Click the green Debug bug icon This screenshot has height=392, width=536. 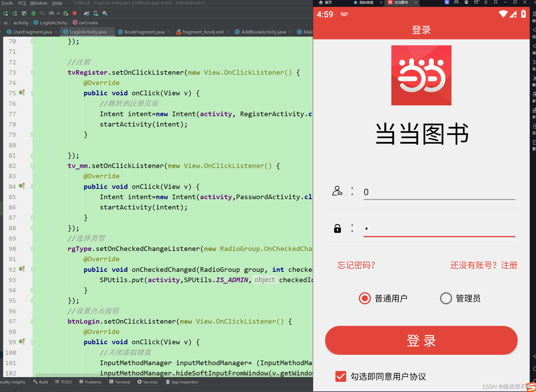[34, 13]
